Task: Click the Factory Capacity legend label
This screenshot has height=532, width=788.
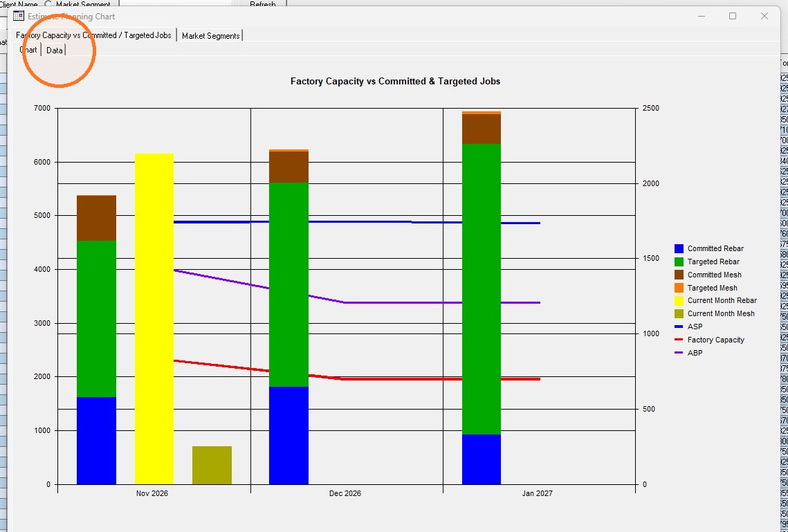Action: [x=715, y=340]
